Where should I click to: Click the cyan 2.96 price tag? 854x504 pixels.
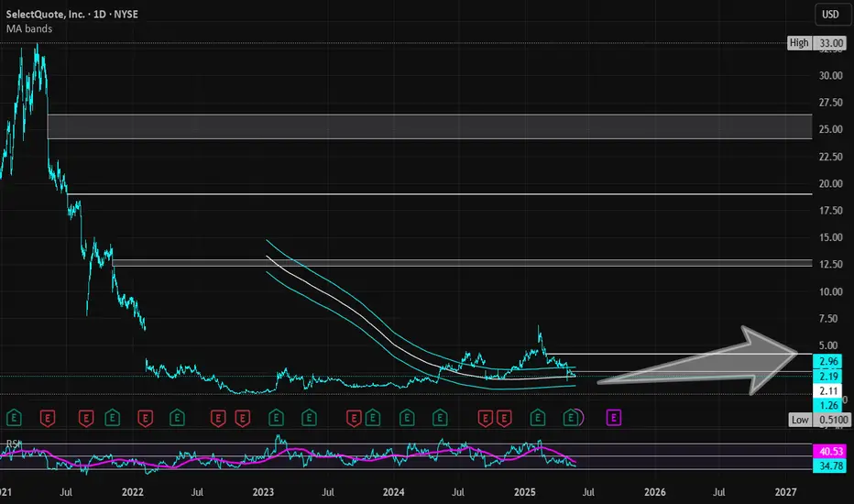coord(827,361)
